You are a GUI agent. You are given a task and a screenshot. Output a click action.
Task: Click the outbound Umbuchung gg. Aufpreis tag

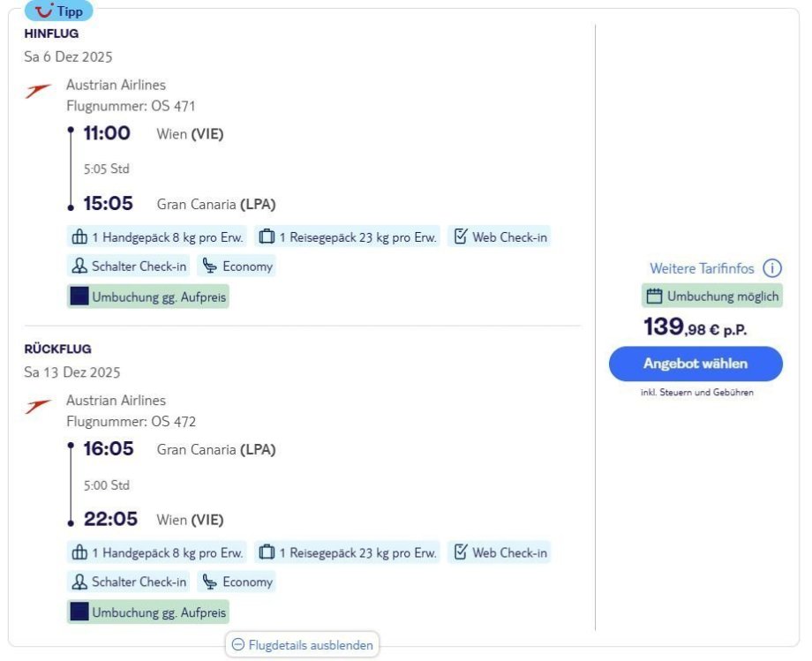(x=148, y=297)
